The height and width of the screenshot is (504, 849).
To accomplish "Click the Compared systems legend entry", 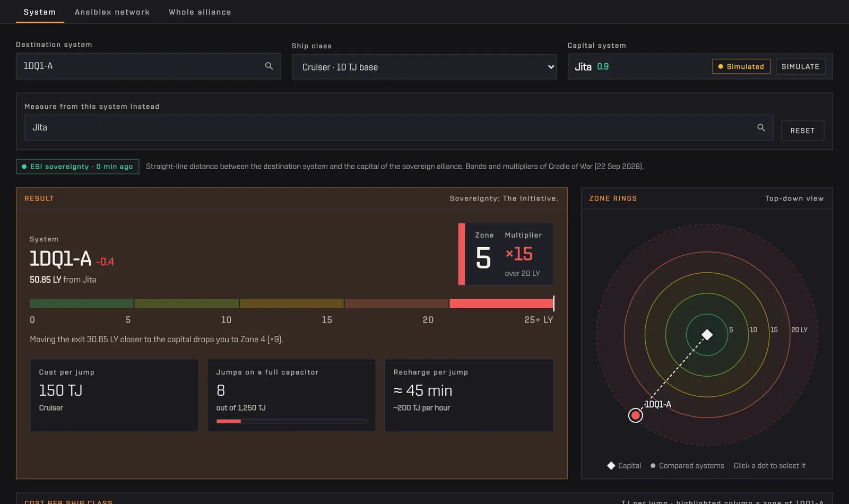I will (x=687, y=466).
